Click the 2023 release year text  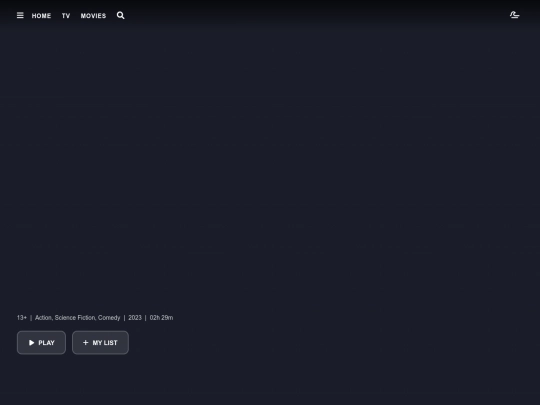[135, 318]
